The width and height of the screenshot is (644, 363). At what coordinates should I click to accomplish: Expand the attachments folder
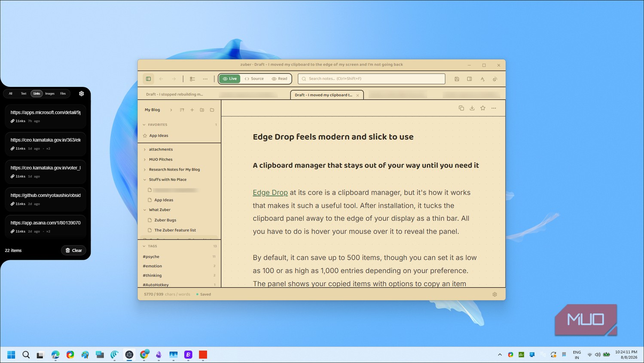coord(145,150)
